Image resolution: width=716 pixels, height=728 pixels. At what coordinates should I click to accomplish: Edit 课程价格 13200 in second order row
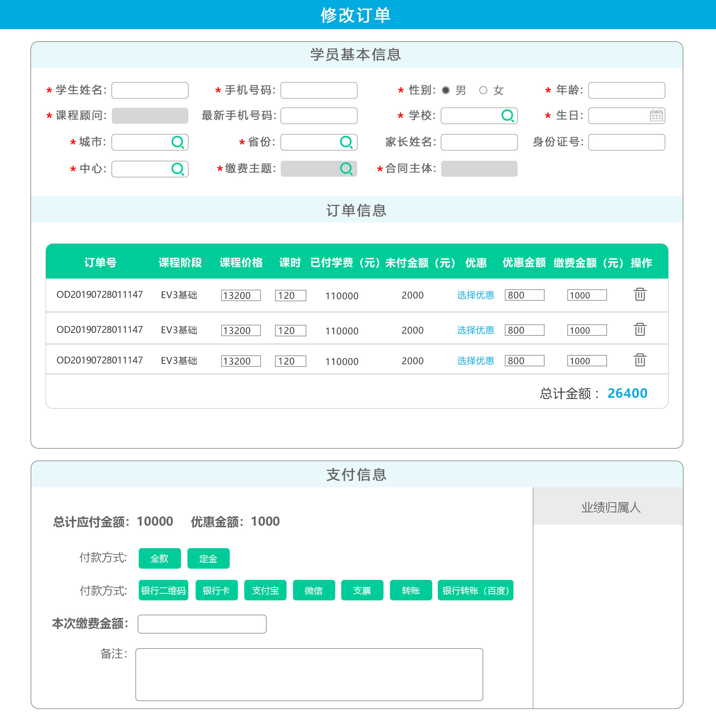point(241,330)
